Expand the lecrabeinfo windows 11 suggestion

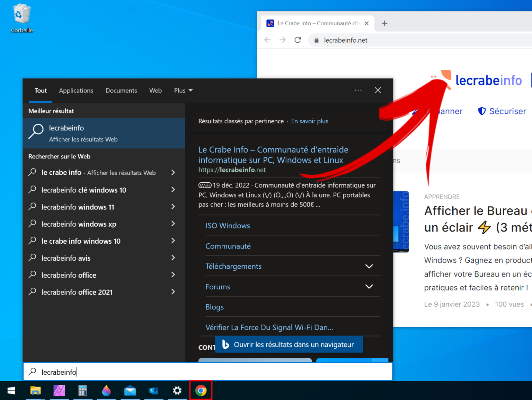[173, 207]
